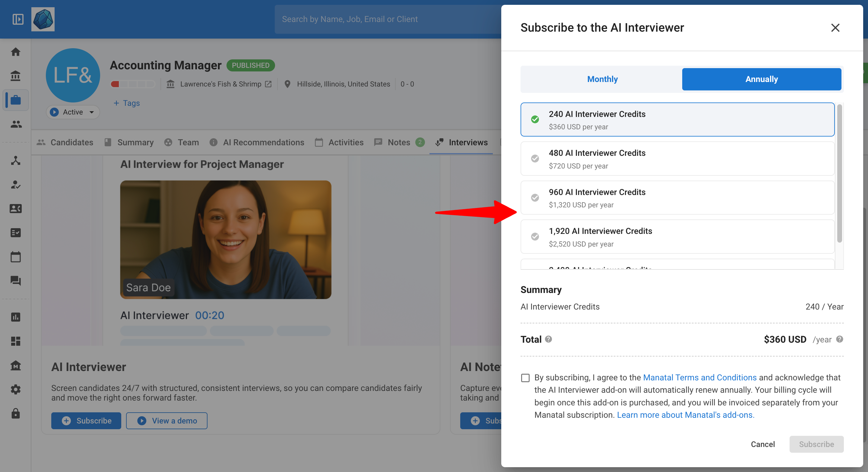The width and height of the screenshot is (868, 472).
Task: Open external link beside Lawrence's Fish & Shrimp
Action: tap(268, 84)
